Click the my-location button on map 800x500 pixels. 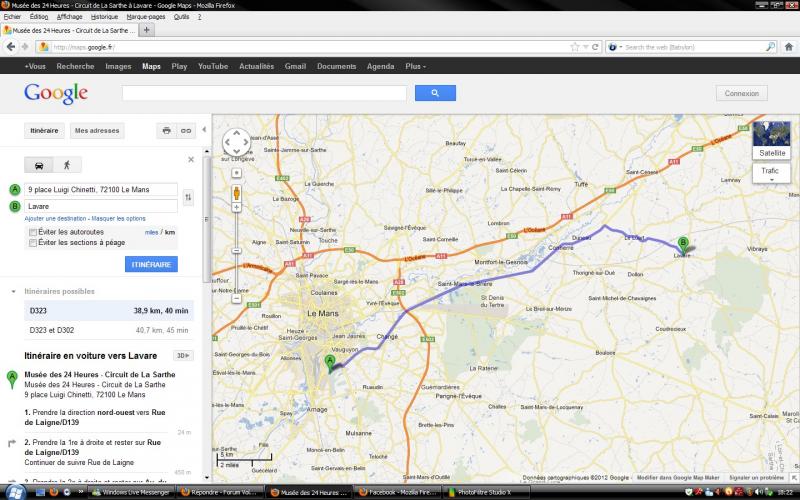tap(237, 173)
